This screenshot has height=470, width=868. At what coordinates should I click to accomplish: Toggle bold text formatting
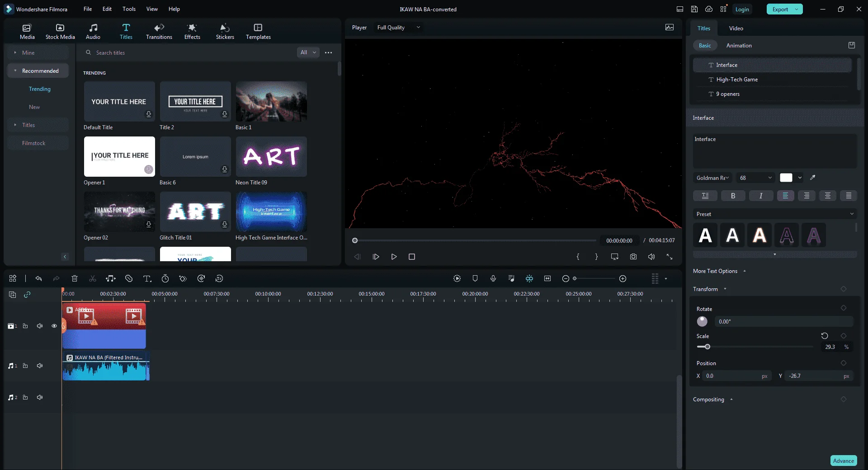click(x=733, y=196)
